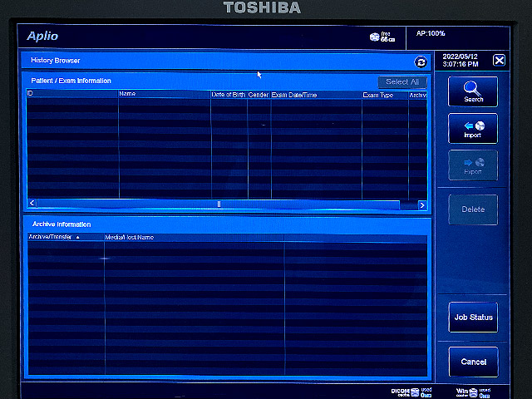
Task: Click the Search button with magnifier icon
Action: (473, 91)
